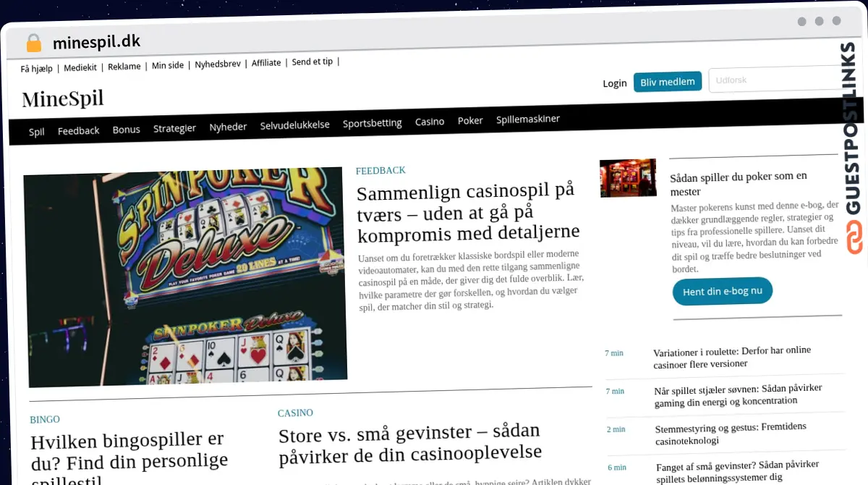The image size is (868, 485).
Task: Go to the Reklame page
Action: tap(124, 67)
